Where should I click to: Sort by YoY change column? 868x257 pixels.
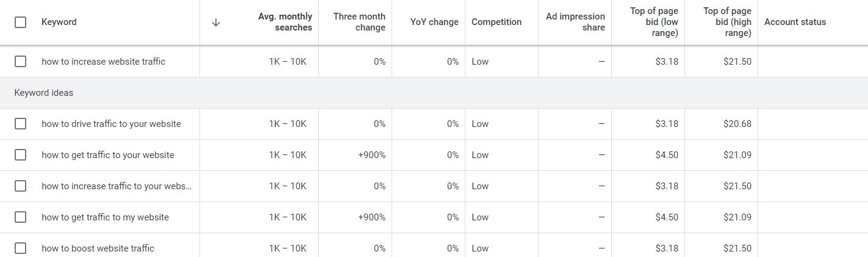coord(434,22)
